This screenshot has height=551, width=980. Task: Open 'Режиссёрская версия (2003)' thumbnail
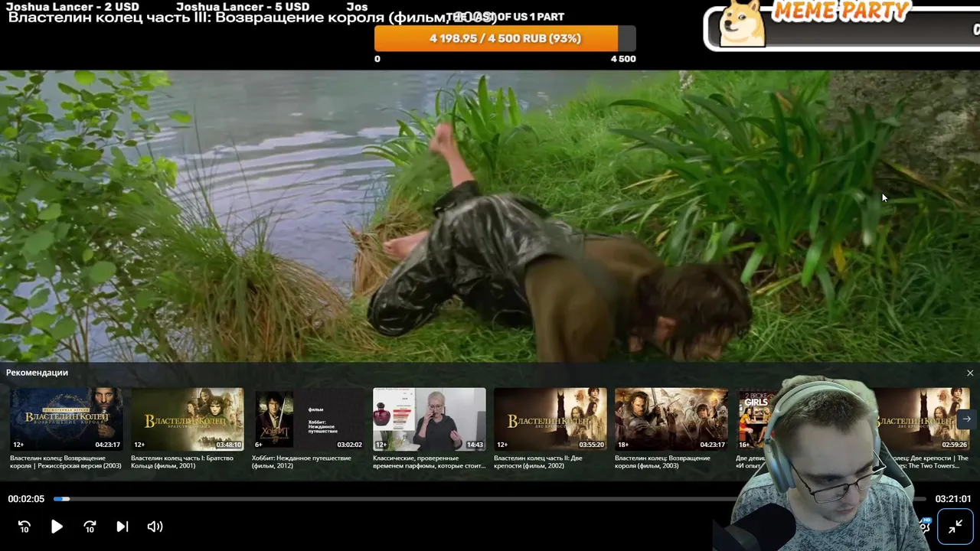click(x=67, y=419)
